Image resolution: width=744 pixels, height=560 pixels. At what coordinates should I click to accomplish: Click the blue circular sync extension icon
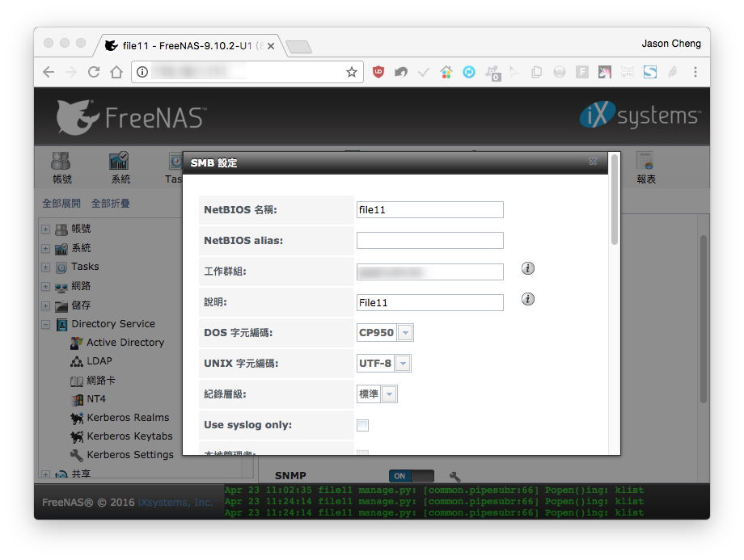469,72
